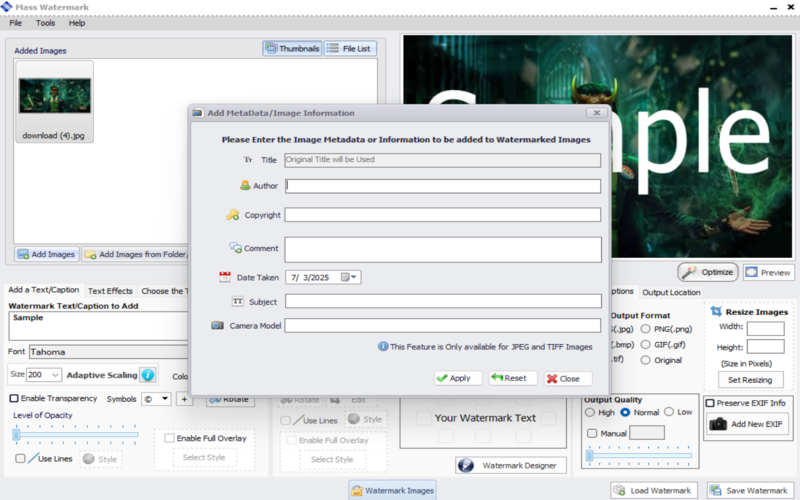Open the File menu
The height and width of the screenshot is (500, 800).
click(x=15, y=23)
